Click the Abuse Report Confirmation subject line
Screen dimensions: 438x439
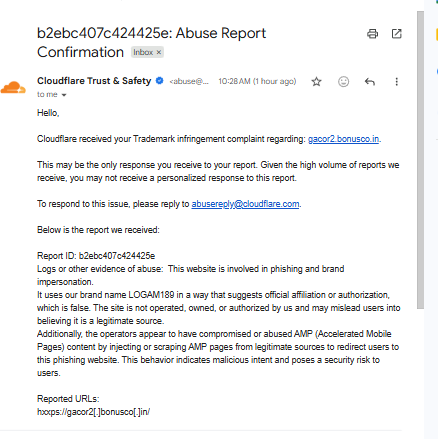(x=151, y=43)
